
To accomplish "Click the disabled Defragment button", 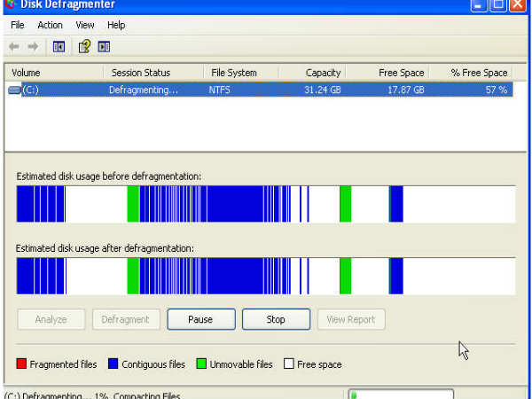I will tap(126, 319).
